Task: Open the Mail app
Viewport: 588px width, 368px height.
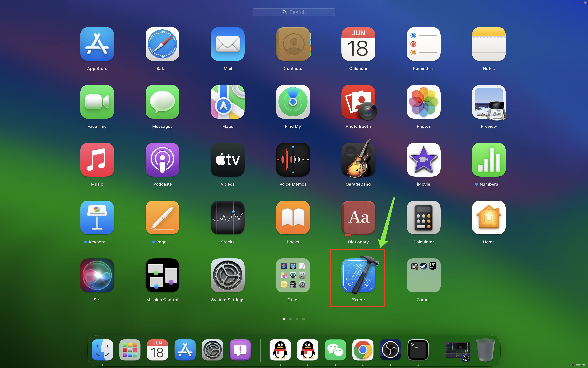Action: 228,44
